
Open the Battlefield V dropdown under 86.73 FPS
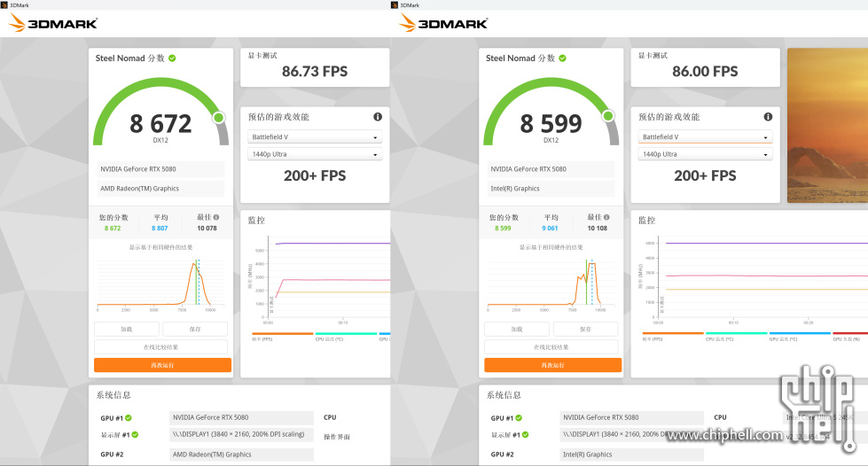coord(315,137)
